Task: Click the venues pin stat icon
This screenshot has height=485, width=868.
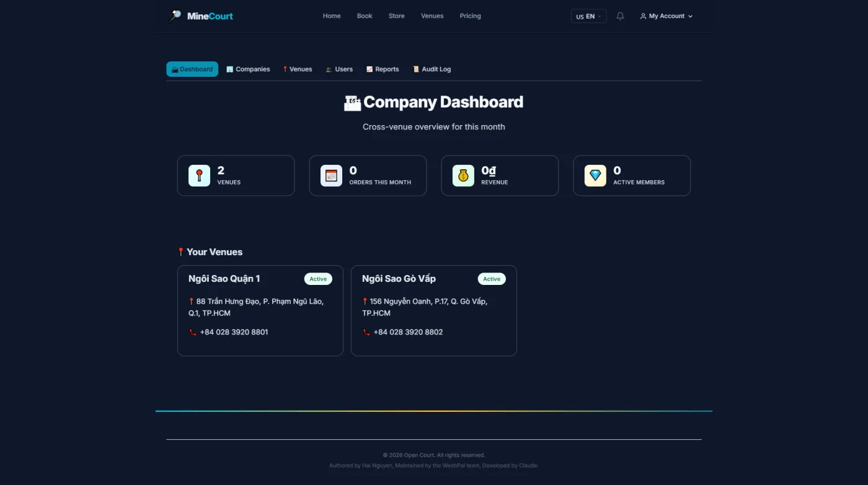Action: [199, 176]
